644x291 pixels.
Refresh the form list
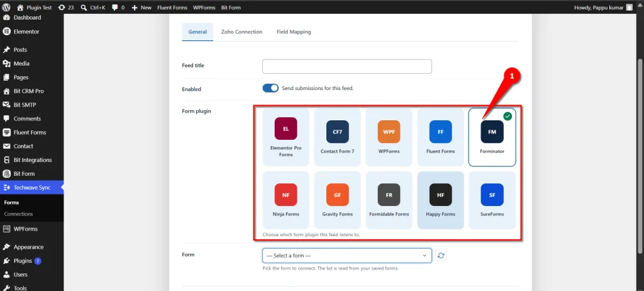pos(441,256)
